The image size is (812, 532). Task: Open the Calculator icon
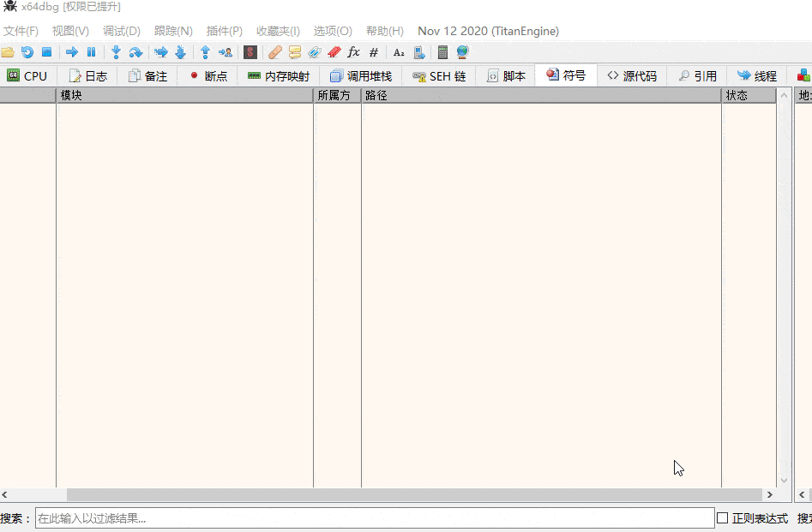(x=442, y=52)
